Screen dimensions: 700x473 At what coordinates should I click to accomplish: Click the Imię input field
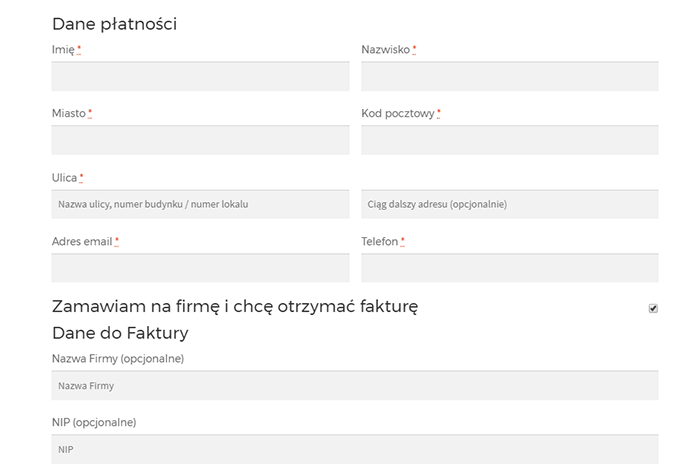point(200,77)
